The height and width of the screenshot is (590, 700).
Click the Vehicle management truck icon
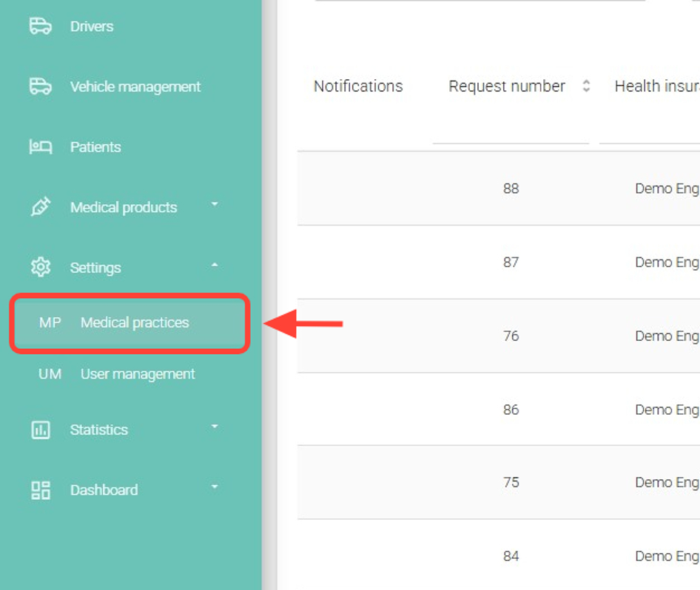point(40,87)
